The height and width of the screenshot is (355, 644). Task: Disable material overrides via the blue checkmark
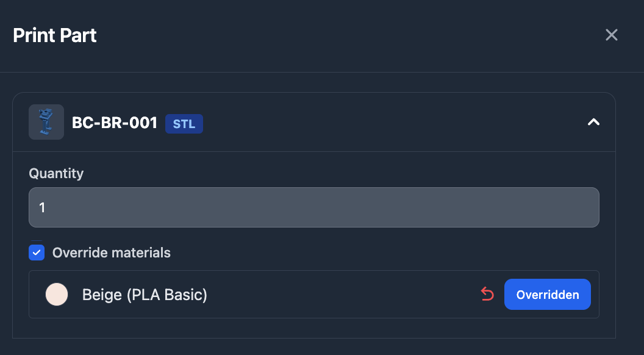(x=37, y=253)
